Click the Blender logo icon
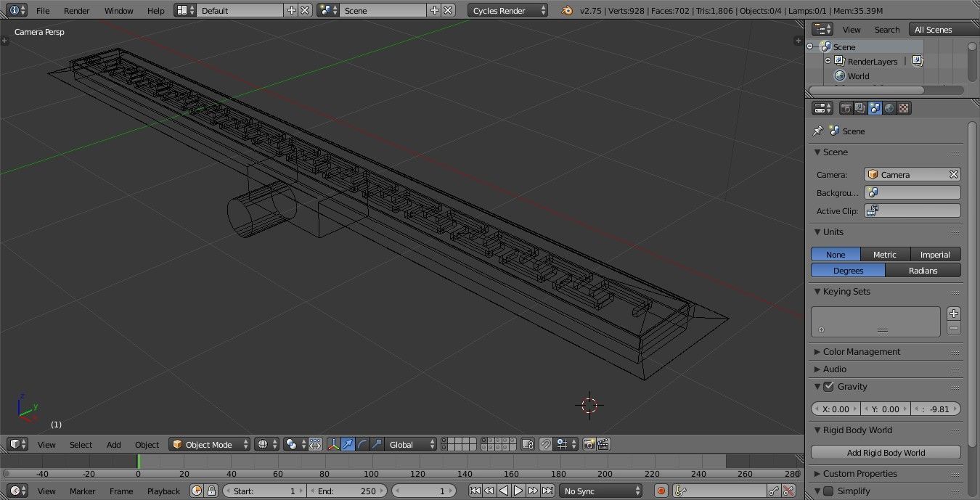The height and width of the screenshot is (500, 980). [566, 10]
